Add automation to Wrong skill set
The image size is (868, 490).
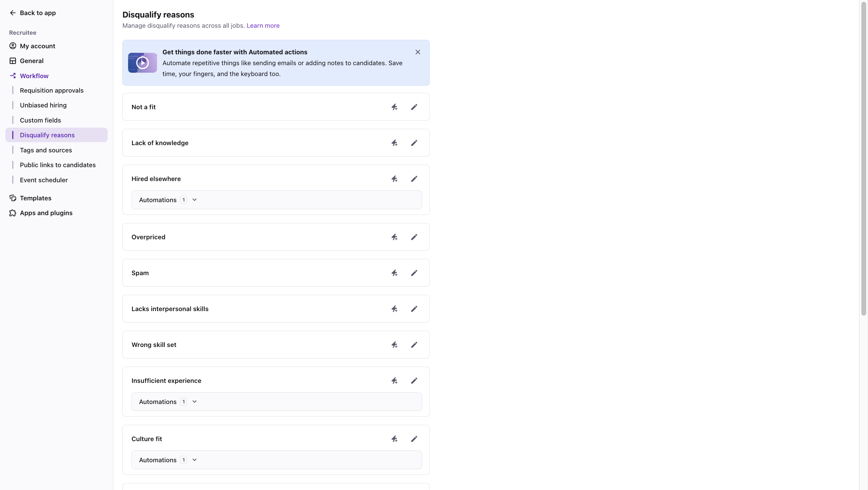coord(394,345)
